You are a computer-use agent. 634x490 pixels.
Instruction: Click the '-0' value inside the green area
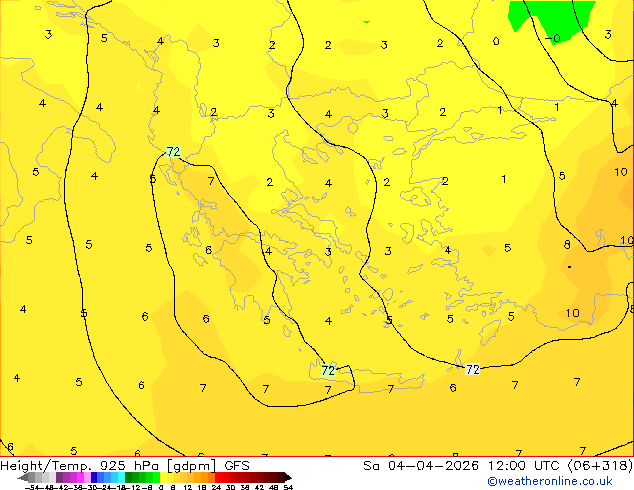553,38
